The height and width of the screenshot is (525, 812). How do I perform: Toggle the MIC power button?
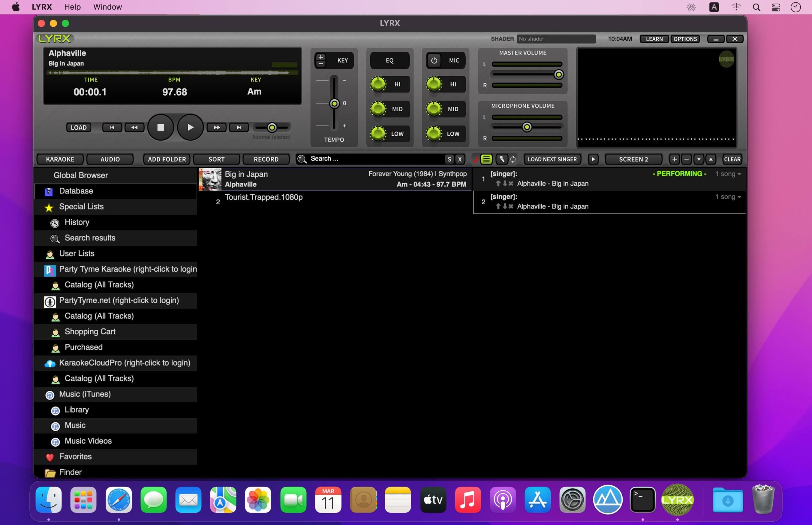click(x=434, y=60)
